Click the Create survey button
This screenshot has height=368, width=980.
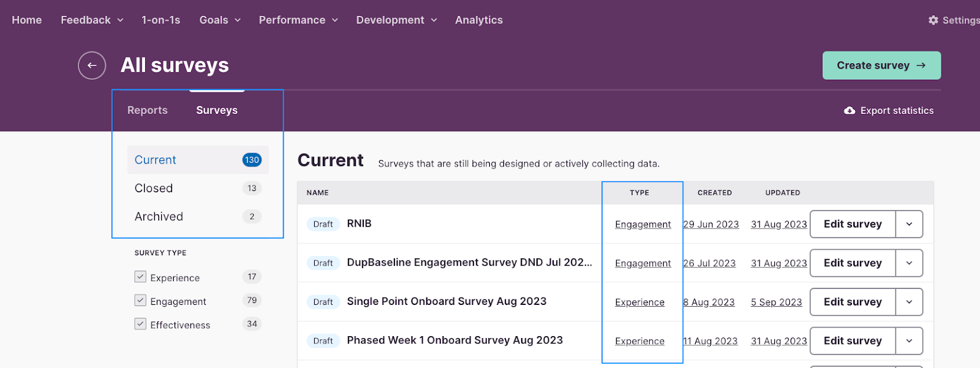[x=881, y=66]
